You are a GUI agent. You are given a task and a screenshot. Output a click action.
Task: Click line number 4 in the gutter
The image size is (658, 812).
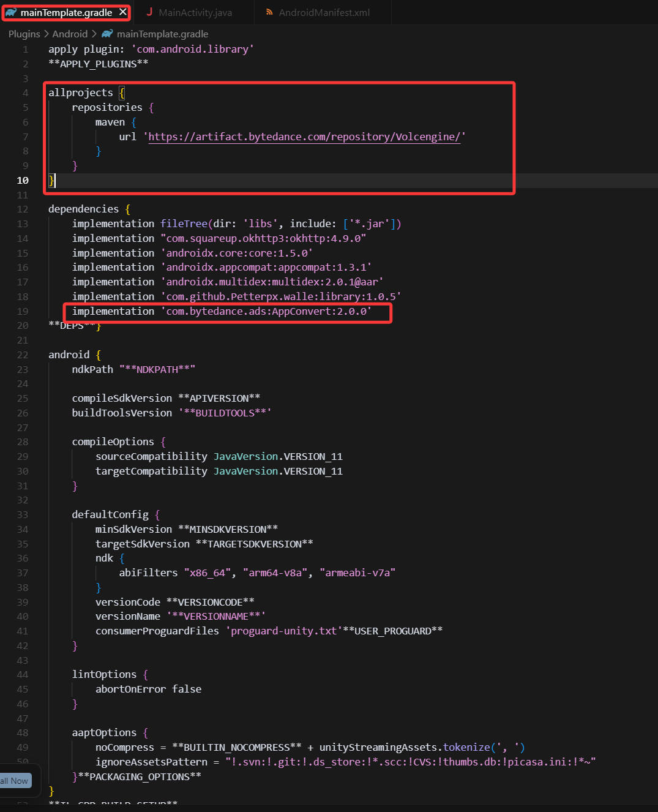point(25,93)
